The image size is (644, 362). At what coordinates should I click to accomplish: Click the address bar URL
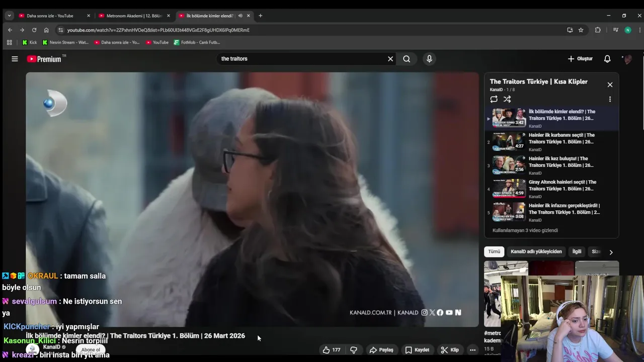158,30
